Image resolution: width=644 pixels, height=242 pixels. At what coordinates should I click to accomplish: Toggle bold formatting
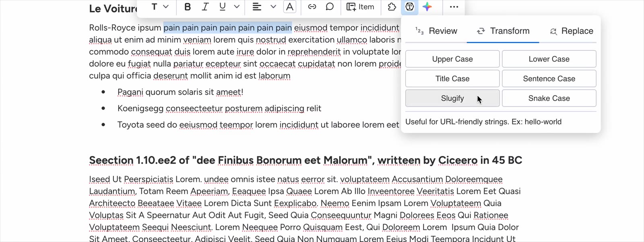pos(188,7)
